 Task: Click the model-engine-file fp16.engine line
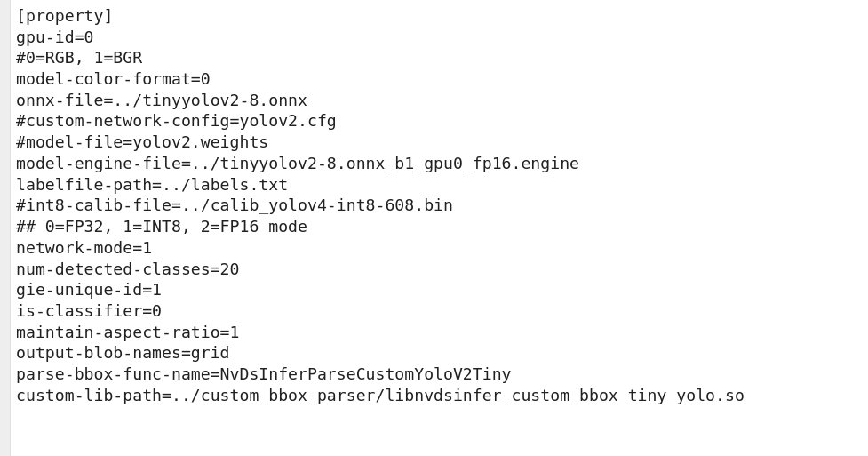click(x=298, y=164)
